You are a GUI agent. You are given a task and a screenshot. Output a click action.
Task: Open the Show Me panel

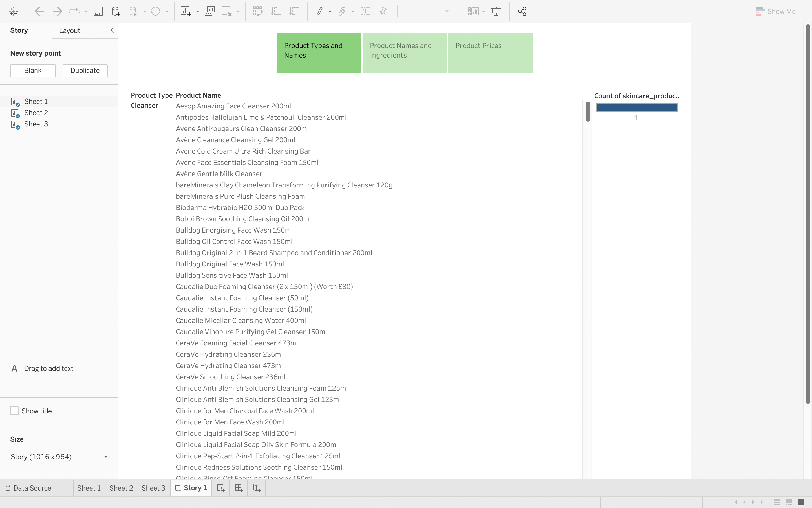point(775,11)
